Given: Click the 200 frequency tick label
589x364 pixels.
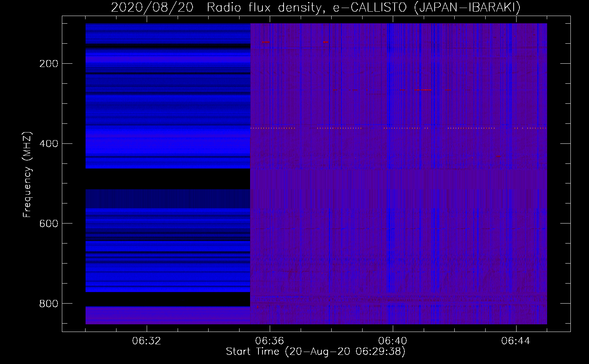Looking at the screenshot, I should tap(49, 64).
